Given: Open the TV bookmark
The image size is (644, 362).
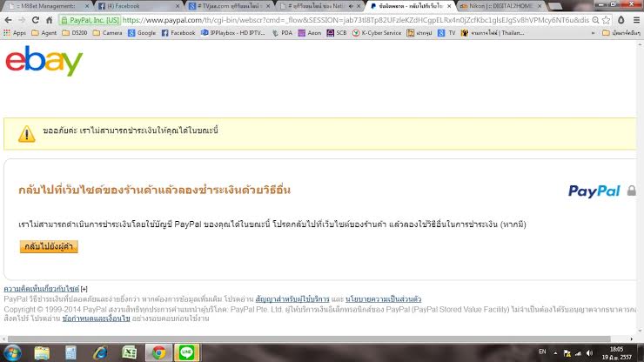Looking at the screenshot, I should pos(446,33).
